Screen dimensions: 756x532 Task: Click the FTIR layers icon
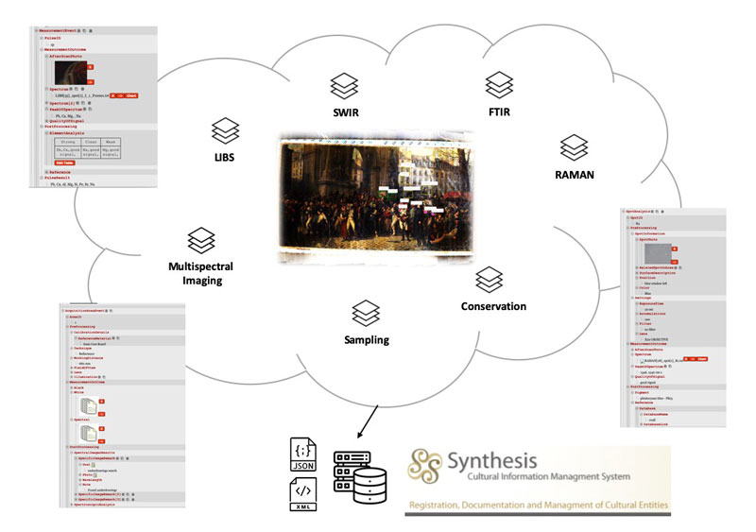(x=499, y=85)
